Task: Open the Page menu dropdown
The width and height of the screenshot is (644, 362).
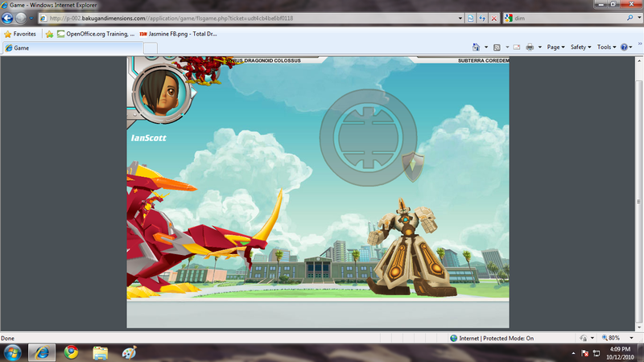Action: [555, 47]
